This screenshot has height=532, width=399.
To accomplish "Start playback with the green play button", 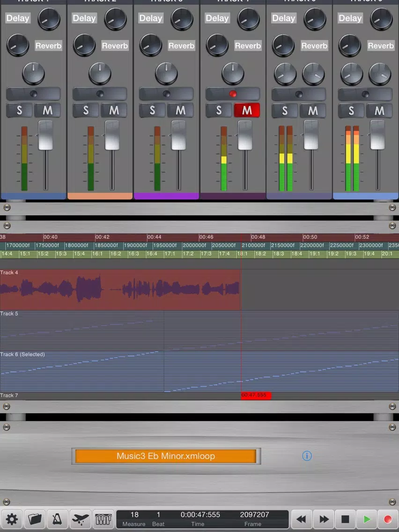I will [367, 519].
